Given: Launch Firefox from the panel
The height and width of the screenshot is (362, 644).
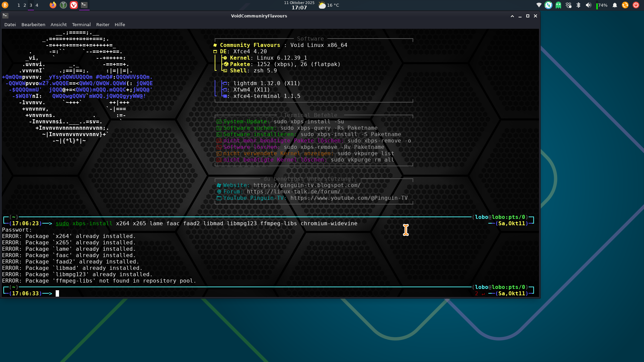Looking at the screenshot, I should [53, 5].
